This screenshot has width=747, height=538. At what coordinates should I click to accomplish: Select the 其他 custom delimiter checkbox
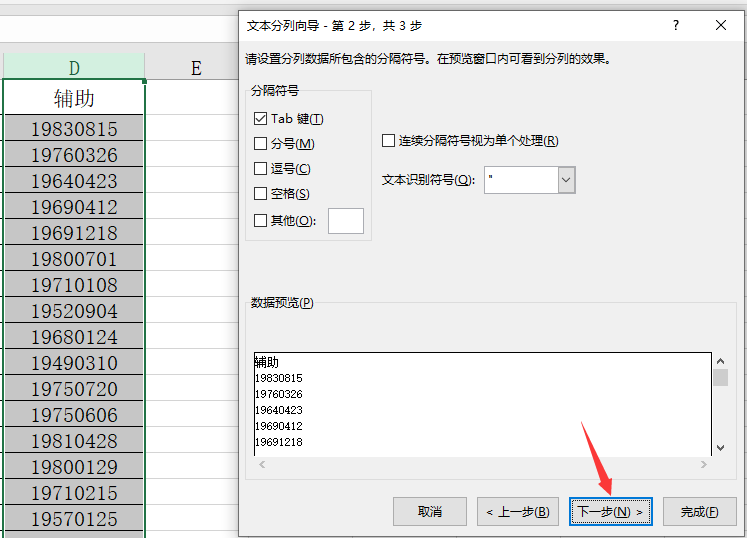[261, 220]
